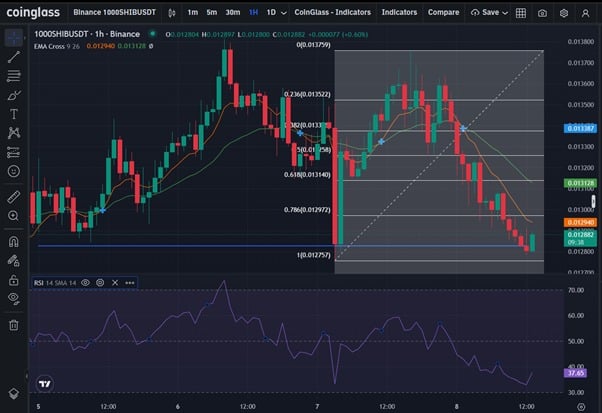The width and height of the screenshot is (602, 413).
Task: Click date label 8 on time axis
Action: pyautogui.click(x=456, y=406)
